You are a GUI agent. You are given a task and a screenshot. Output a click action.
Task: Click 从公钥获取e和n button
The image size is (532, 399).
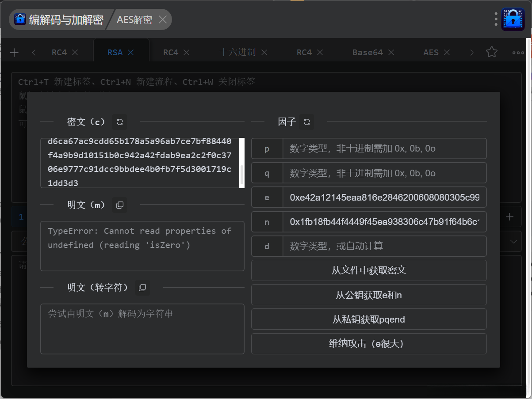pyautogui.click(x=369, y=295)
